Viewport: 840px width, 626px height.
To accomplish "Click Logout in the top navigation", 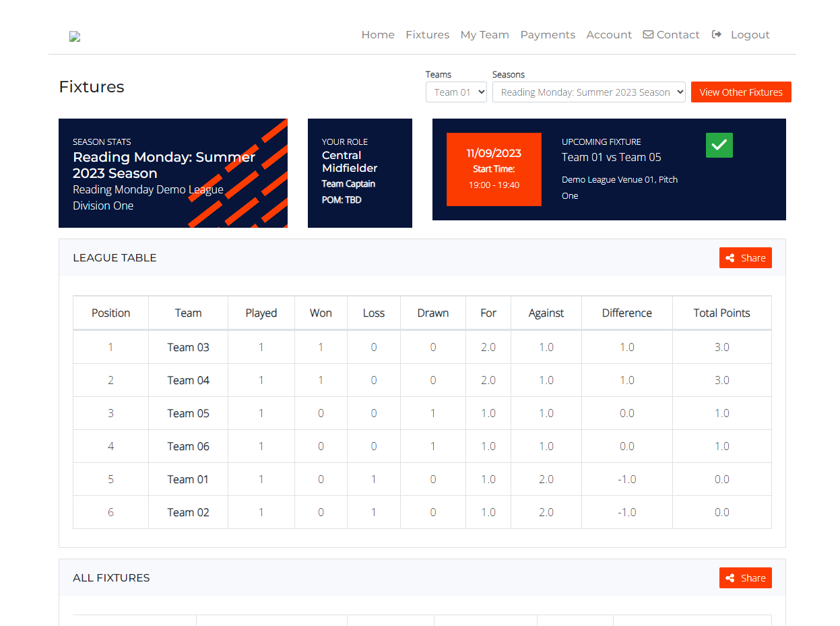I will pos(750,34).
